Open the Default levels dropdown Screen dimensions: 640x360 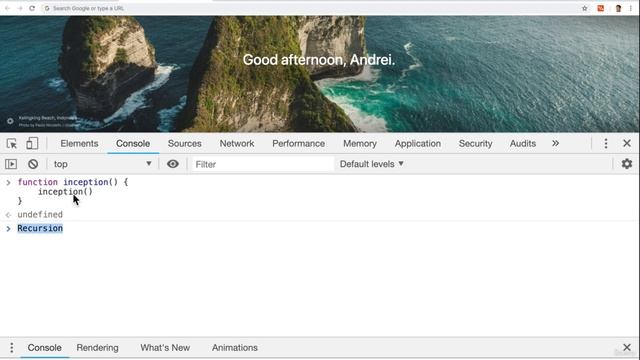click(371, 164)
